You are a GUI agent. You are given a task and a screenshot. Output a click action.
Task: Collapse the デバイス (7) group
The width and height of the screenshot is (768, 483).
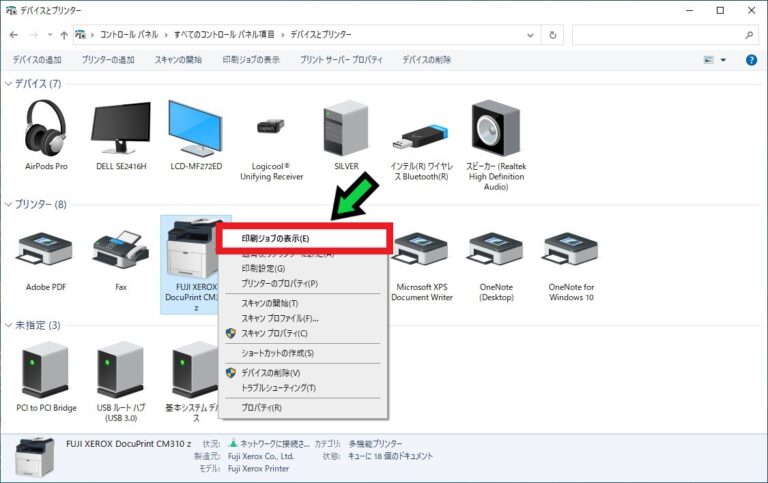pyautogui.click(x=8, y=83)
